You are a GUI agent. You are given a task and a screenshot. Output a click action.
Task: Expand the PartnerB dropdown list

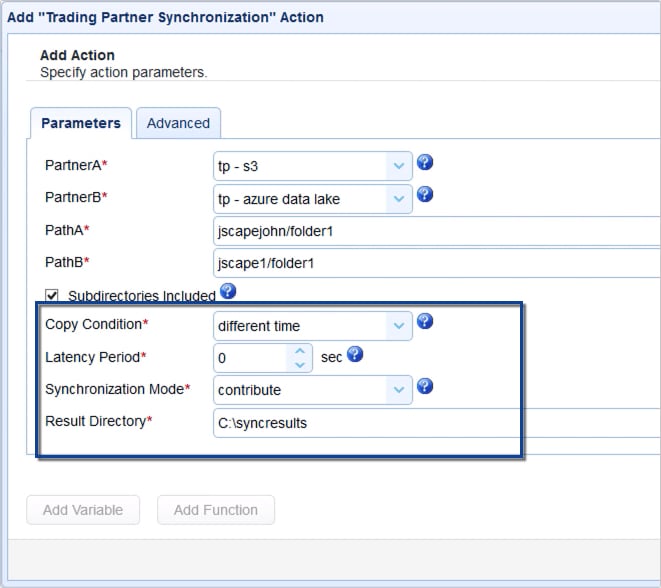399,199
